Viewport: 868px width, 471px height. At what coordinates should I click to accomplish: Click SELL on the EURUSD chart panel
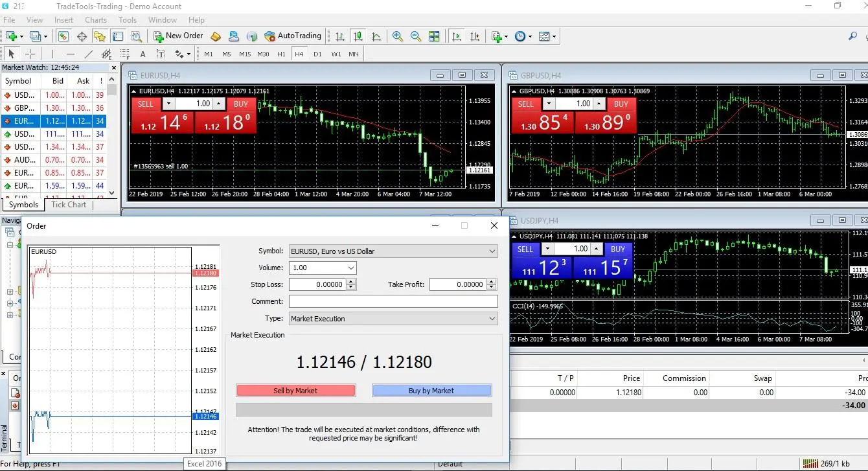click(146, 104)
